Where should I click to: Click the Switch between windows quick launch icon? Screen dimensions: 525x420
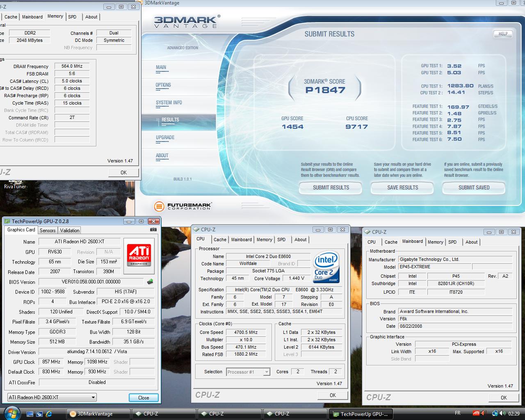pos(39,413)
